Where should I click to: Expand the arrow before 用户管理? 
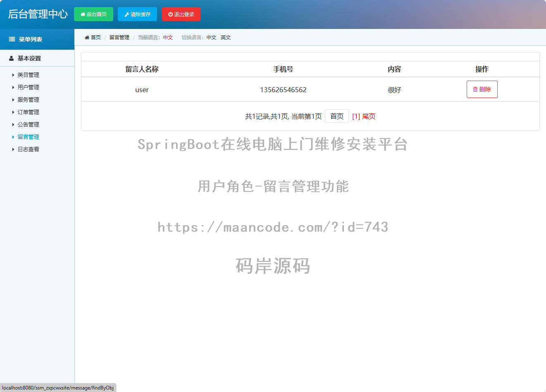[x=13, y=87]
